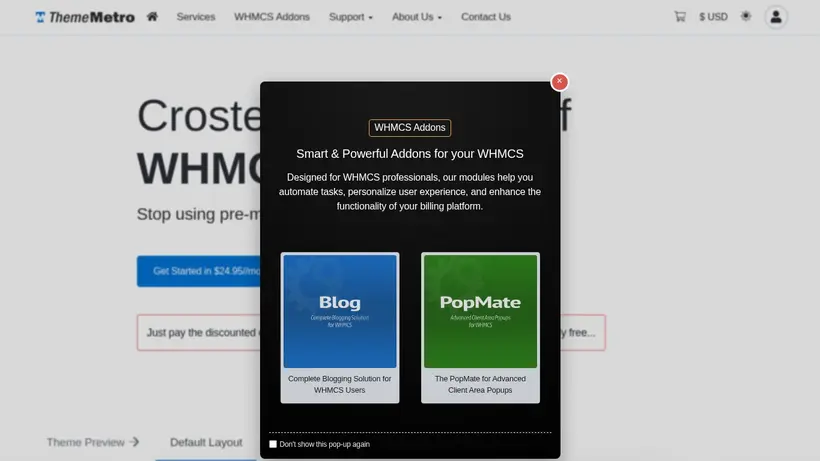Go to home via house icon
Screen dimensions: 820x461
tap(152, 17)
